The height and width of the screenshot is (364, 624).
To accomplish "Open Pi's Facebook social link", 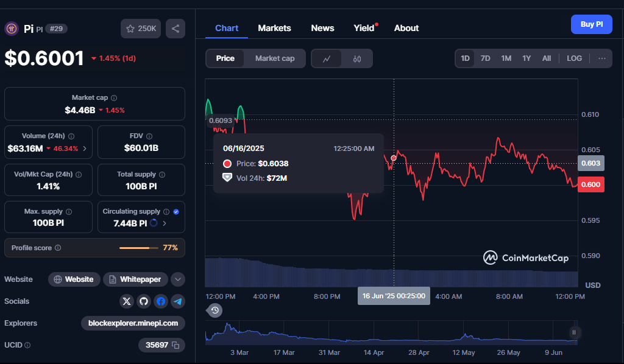I will (x=161, y=301).
